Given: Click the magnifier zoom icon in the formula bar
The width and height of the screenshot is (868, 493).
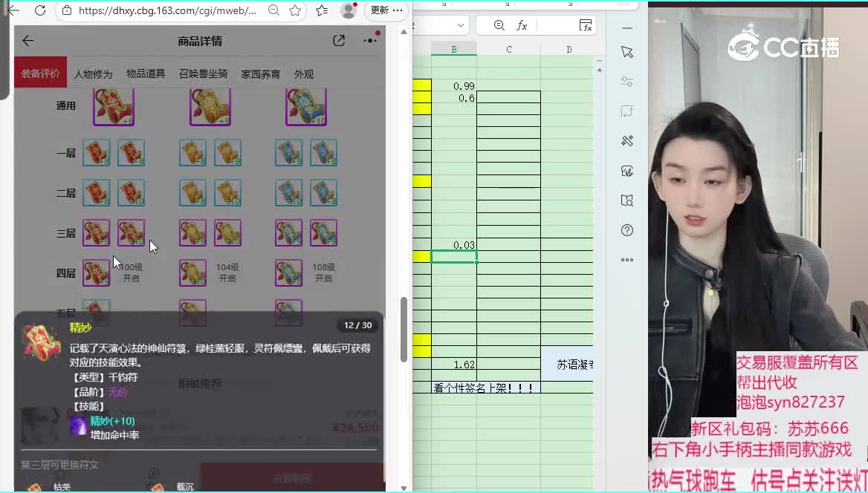Looking at the screenshot, I should click(x=499, y=25).
